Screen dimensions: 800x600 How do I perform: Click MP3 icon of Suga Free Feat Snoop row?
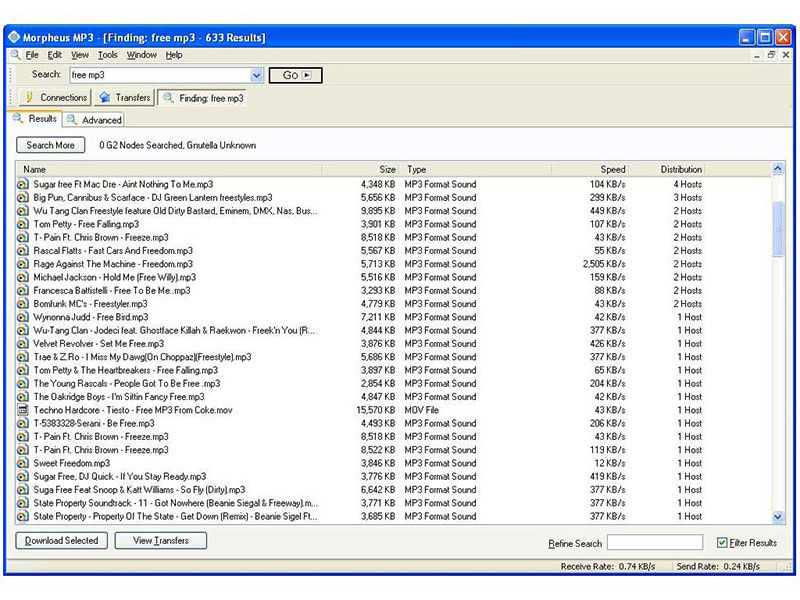point(22,489)
